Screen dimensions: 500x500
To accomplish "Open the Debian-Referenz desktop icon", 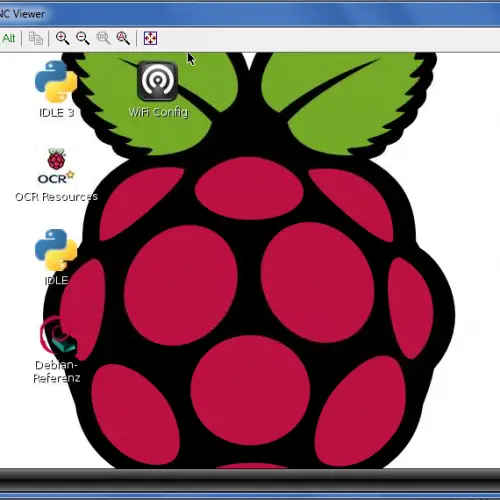I will pos(58,335).
